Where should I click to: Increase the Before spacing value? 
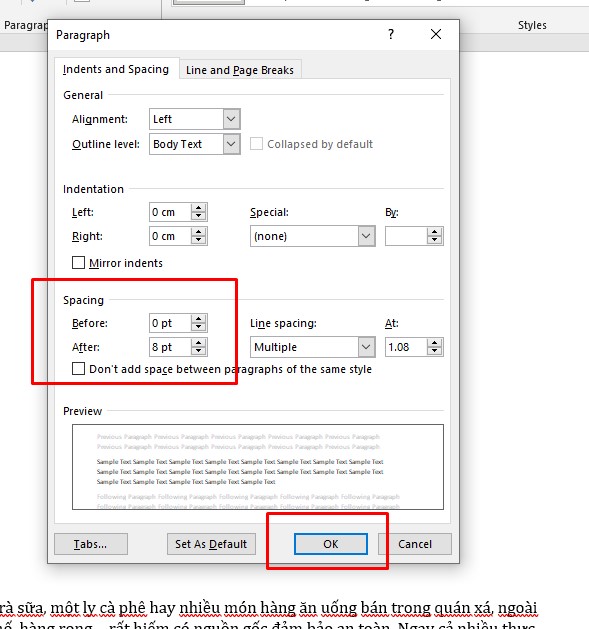tap(198, 319)
